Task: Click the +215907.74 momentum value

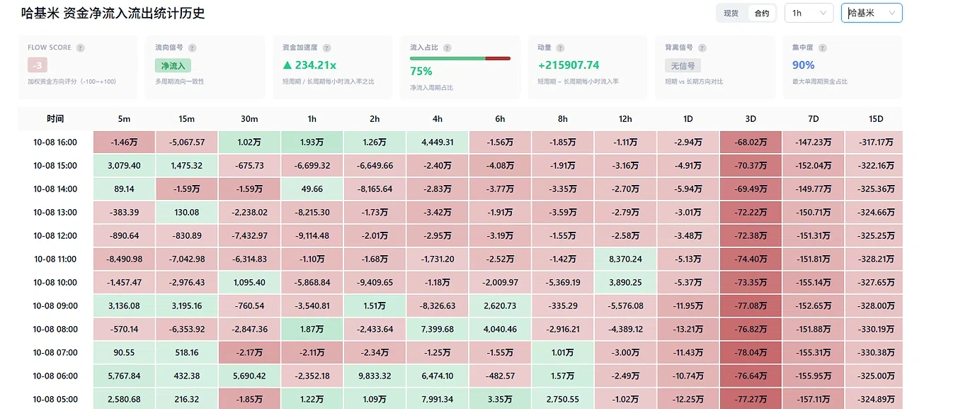Action: [569, 65]
